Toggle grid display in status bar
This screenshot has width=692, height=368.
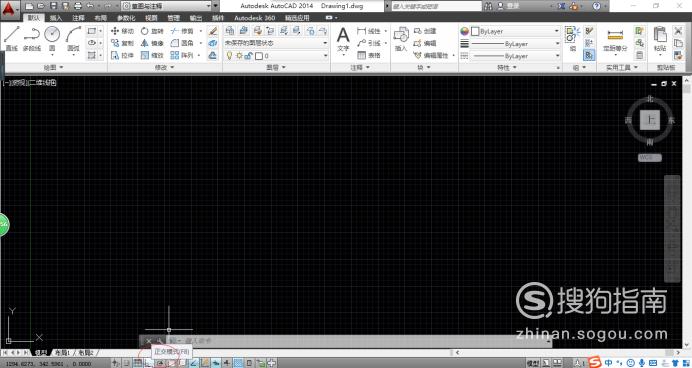[138, 363]
